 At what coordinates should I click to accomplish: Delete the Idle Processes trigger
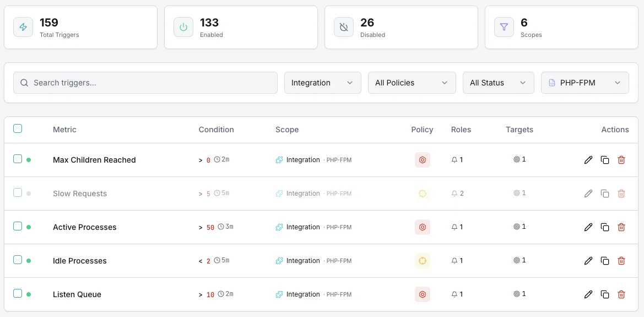tap(621, 261)
